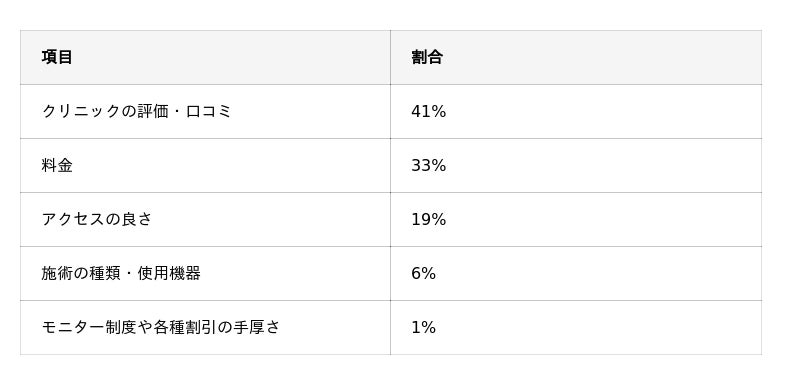This screenshot has width=800, height=385.
Task: Click the 割合 column header
Action: point(576,57)
